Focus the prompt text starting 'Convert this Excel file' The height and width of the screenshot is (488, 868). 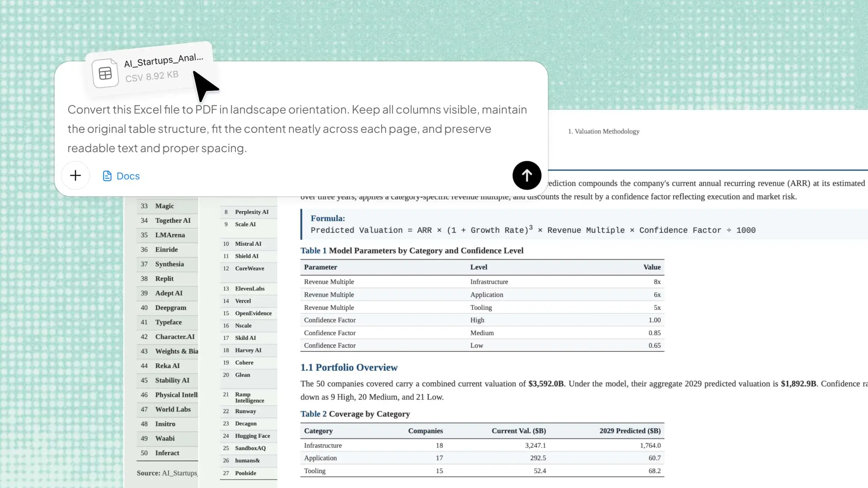(297, 129)
